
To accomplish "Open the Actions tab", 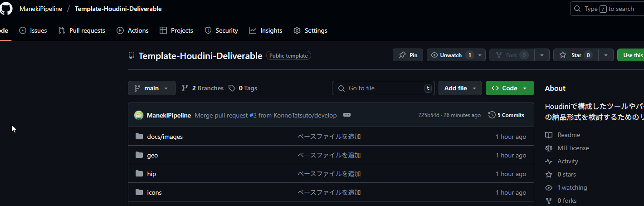I will (x=132, y=30).
